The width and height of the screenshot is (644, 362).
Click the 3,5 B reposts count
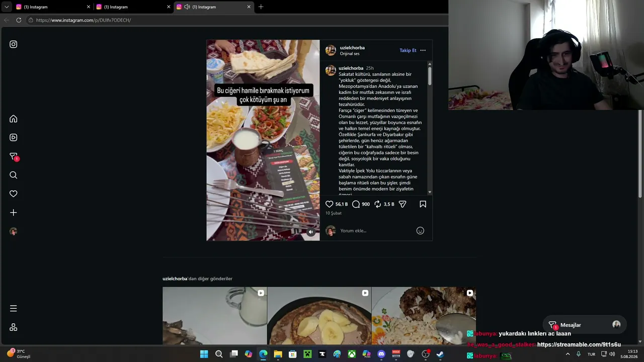pyautogui.click(x=389, y=204)
